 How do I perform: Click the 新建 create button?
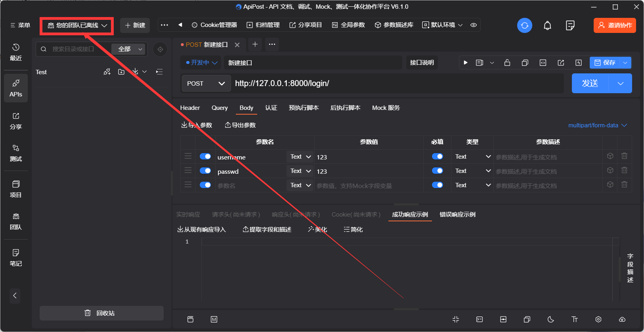click(x=135, y=25)
